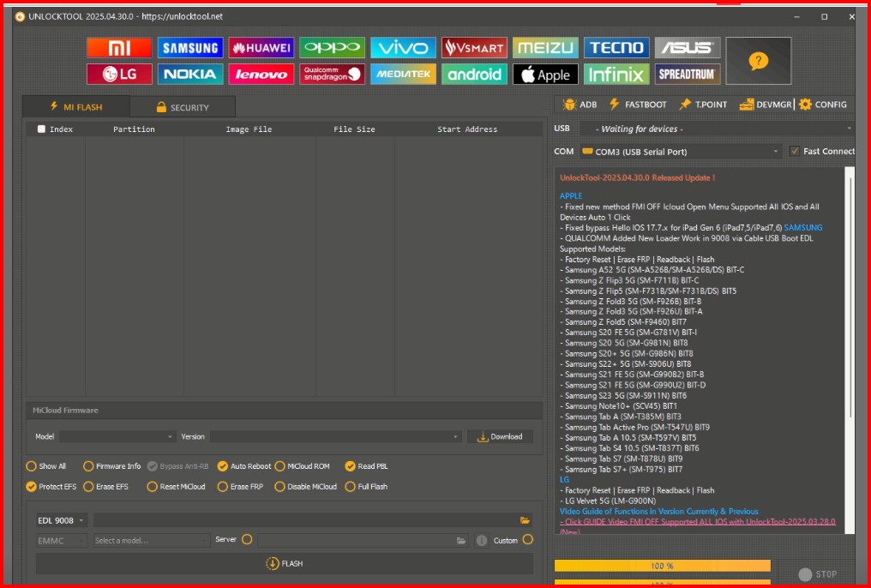Click the STOP button
This screenshot has height=588, width=871.
pyautogui.click(x=817, y=574)
